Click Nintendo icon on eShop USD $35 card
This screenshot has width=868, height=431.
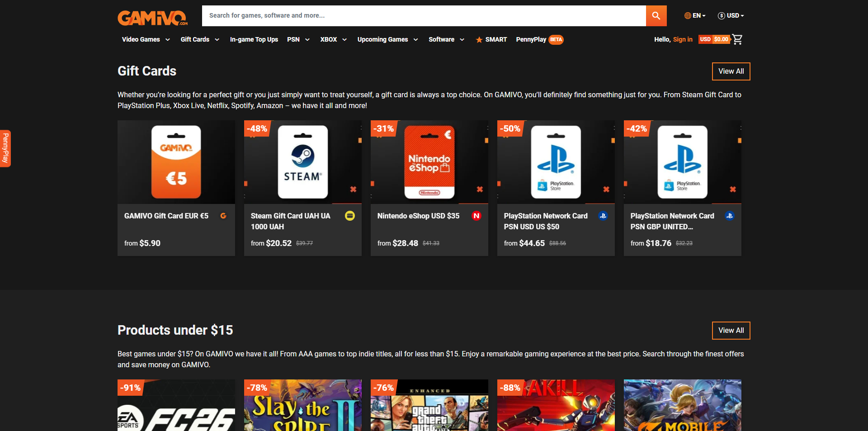click(x=476, y=216)
